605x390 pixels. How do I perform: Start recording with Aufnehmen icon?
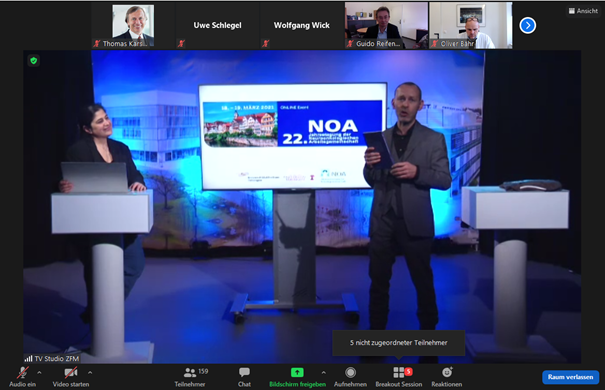tap(350, 372)
